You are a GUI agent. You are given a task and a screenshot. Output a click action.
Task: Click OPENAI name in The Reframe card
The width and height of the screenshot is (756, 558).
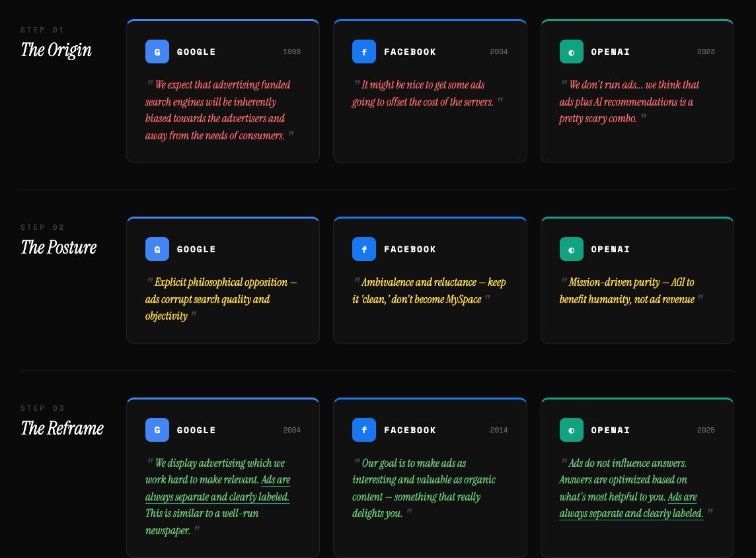point(611,430)
